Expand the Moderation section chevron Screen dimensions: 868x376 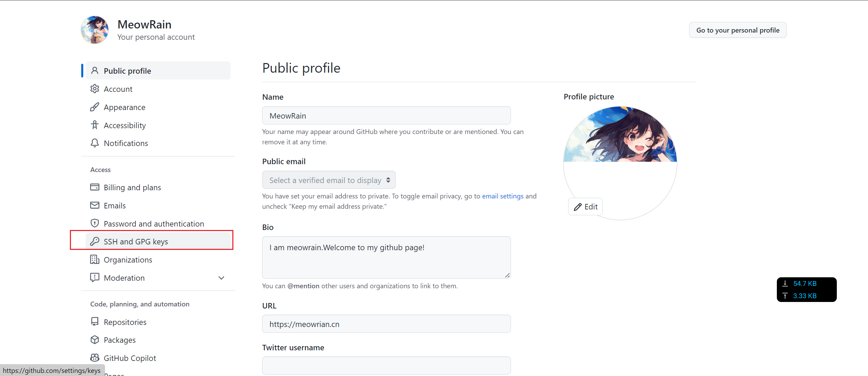pos(221,278)
